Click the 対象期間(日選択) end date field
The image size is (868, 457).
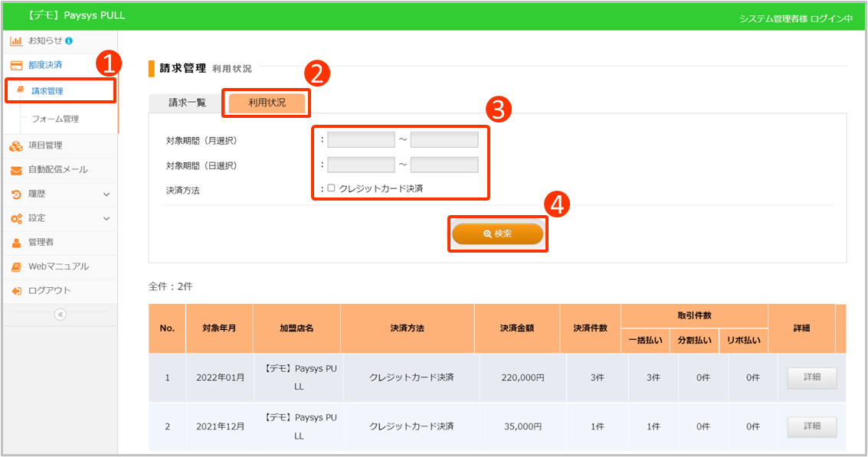(444, 165)
